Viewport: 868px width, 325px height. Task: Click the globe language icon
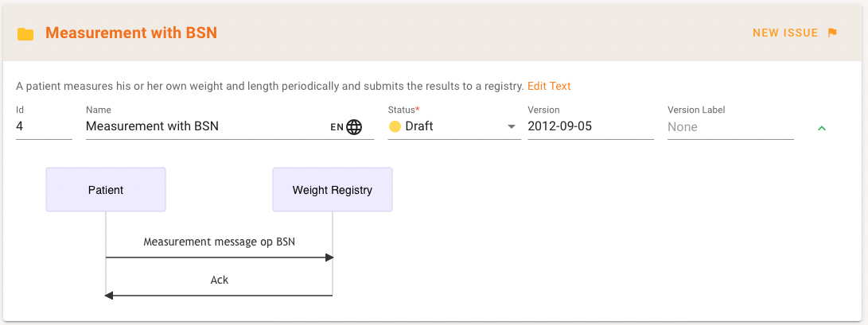pos(354,126)
